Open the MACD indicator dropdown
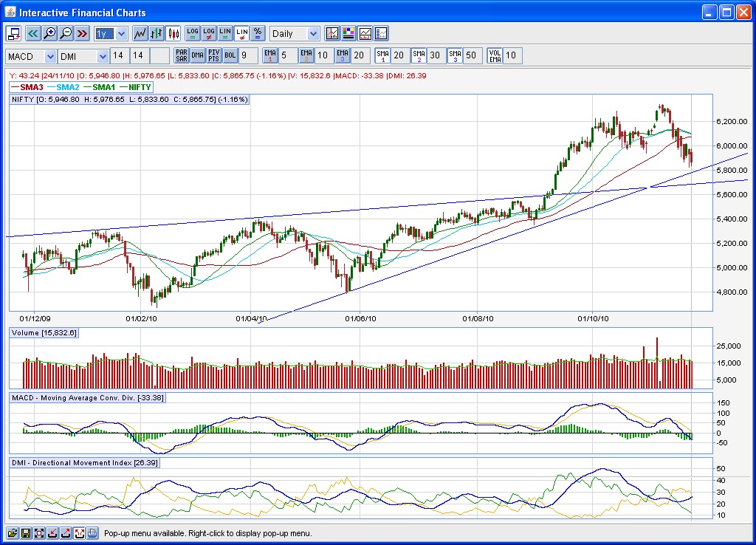The width and height of the screenshot is (756, 545). pyautogui.click(x=50, y=56)
